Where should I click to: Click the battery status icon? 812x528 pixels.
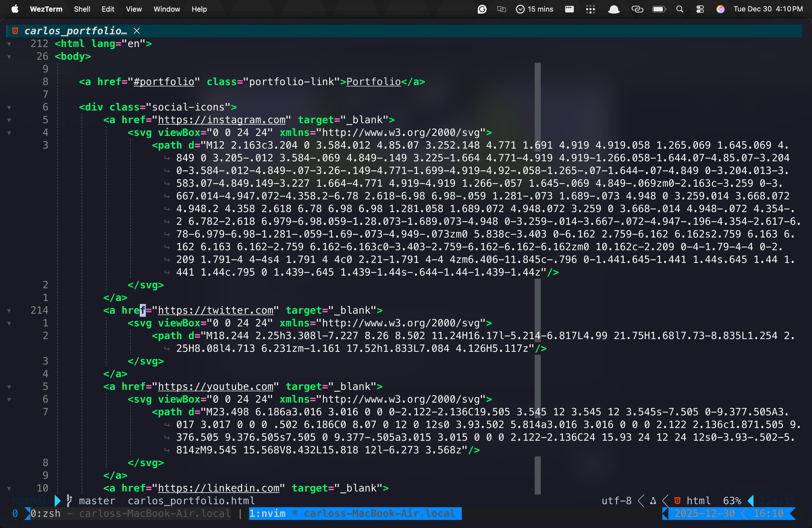[x=659, y=9]
